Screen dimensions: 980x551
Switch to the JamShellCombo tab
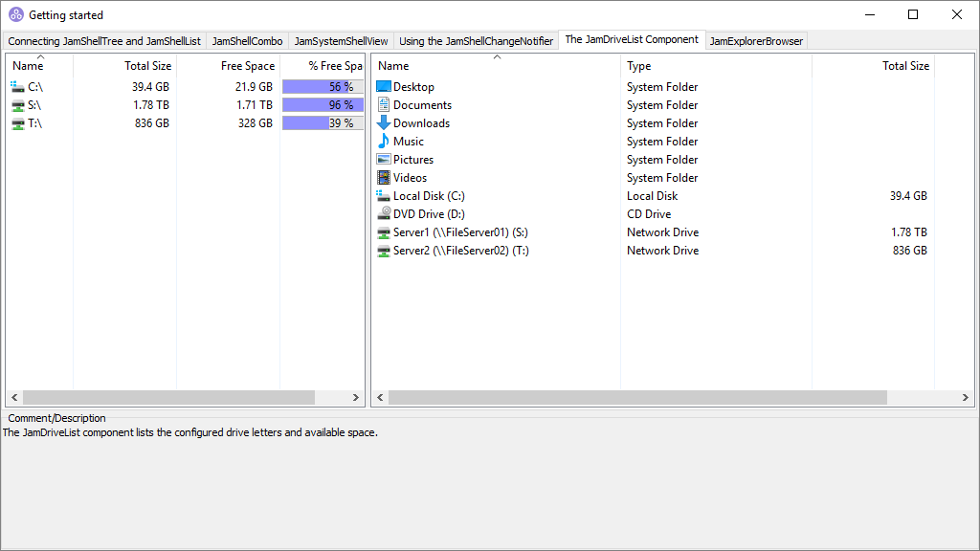[x=246, y=40]
